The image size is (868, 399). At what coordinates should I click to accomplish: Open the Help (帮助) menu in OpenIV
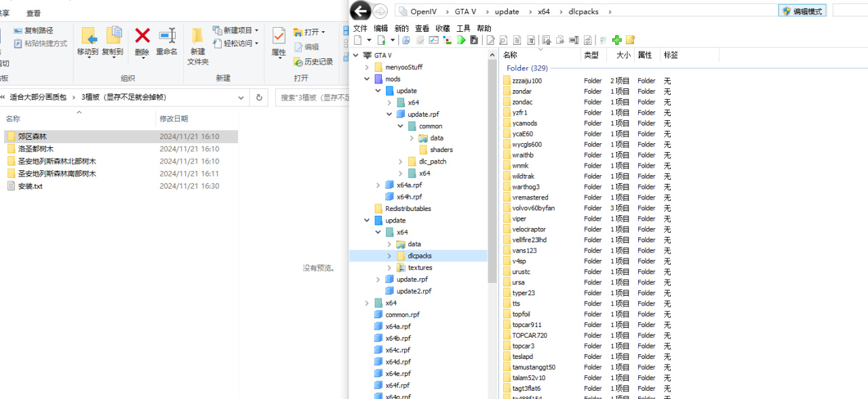pyautogui.click(x=484, y=28)
